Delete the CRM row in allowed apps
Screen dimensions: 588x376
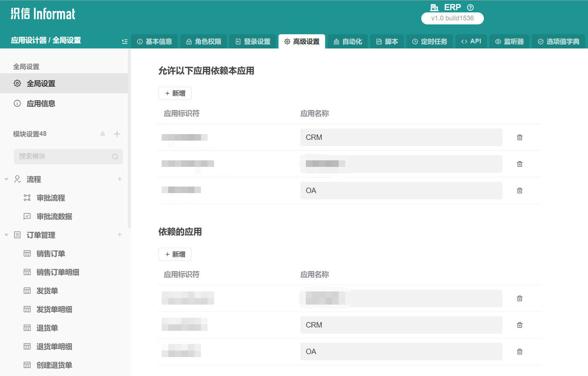tap(520, 137)
